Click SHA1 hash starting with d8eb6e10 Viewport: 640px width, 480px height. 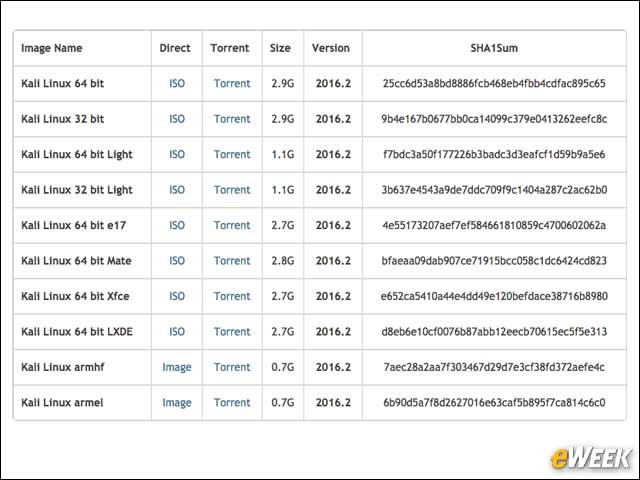(494, 332)
